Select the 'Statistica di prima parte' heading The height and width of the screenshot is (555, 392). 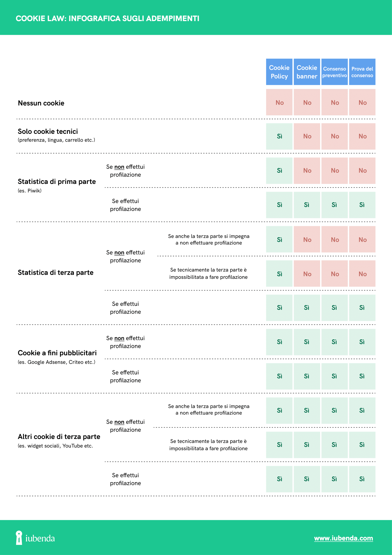click(x=57, y=182)
